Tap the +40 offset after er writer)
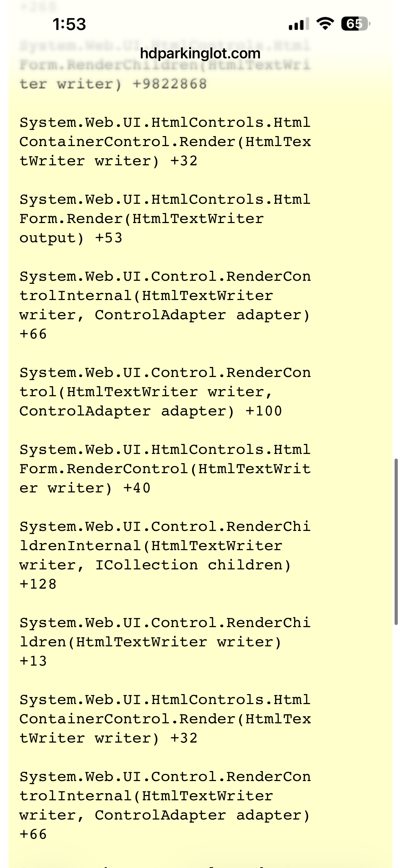 pyautogui.click(x=137, y=488)
